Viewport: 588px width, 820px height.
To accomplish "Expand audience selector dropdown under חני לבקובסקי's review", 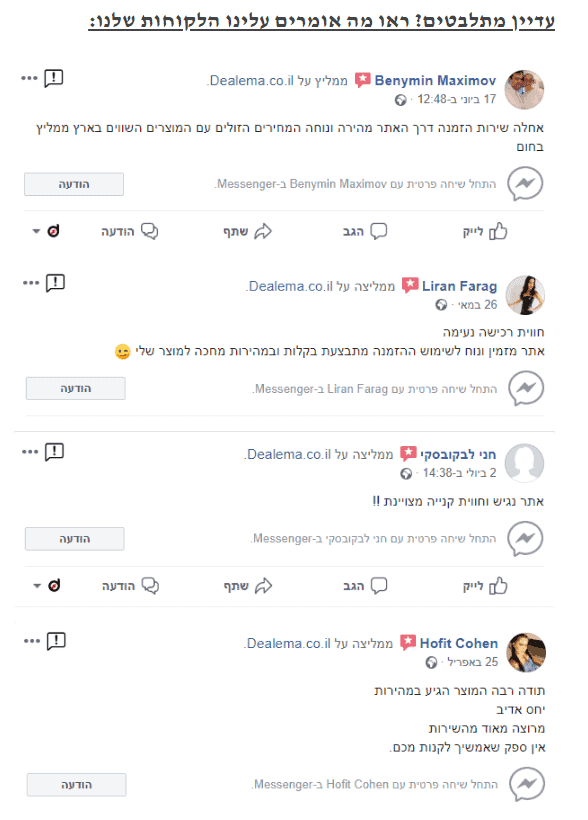I will tap(37, 586).
